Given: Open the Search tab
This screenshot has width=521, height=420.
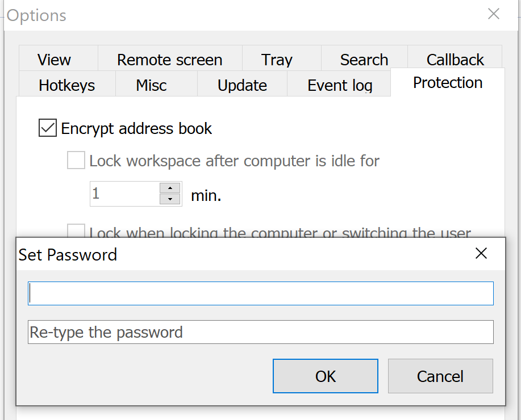Looking at the screenshot, I should point(364,59).
